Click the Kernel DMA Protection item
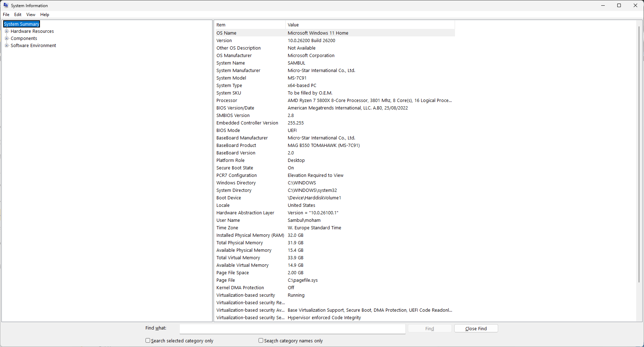Viewport: 644px width, 347px height. [240, 288]
